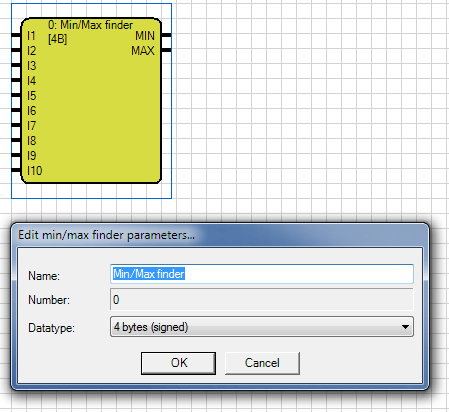This screenshot has width=449, height=412.
Task: Select the yellow Min/Max finder block
Action: click(91, 100)
